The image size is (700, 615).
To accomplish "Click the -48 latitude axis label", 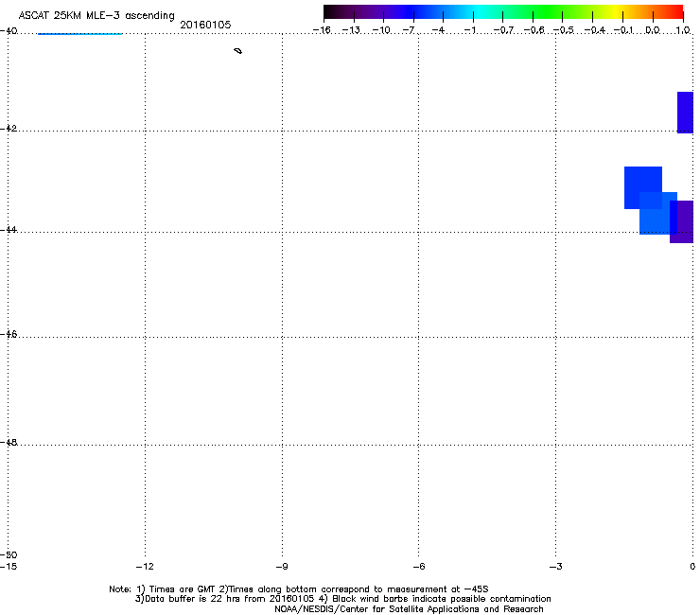I will click(x=9, y=442).
